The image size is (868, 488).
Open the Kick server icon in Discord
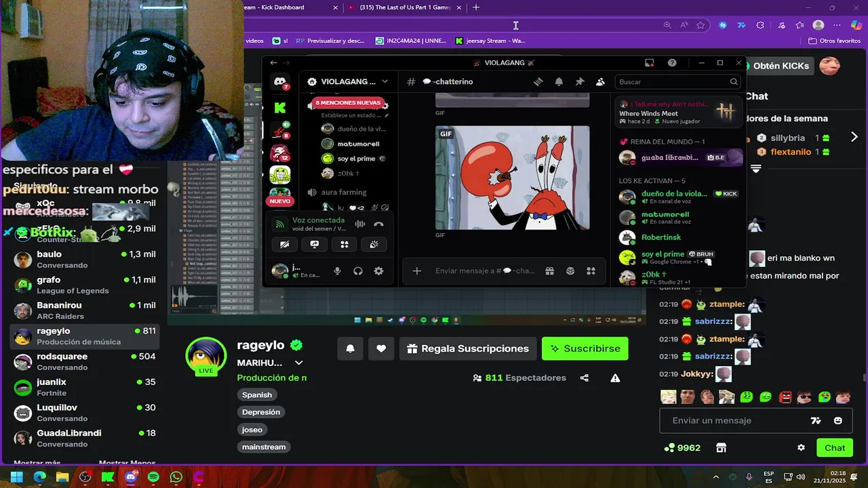click(280, 108)
